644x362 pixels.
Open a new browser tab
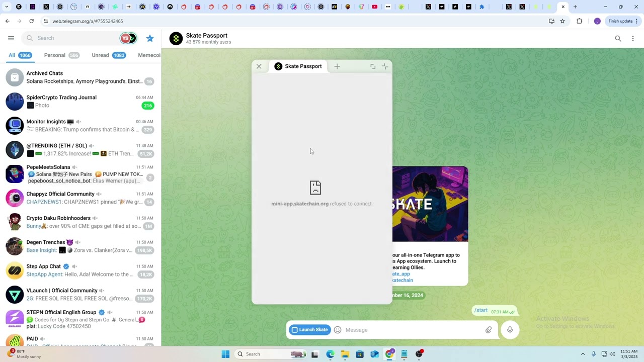coord(575,7)
